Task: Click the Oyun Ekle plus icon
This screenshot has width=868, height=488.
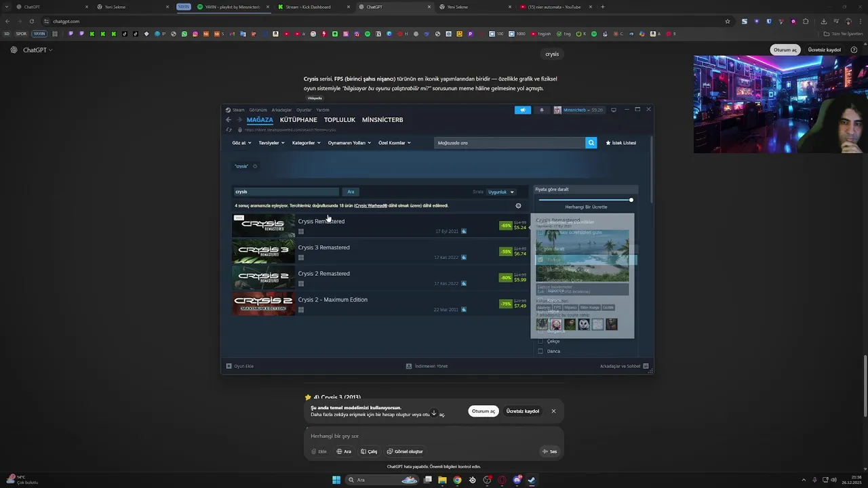Action: tap(229, 366)
